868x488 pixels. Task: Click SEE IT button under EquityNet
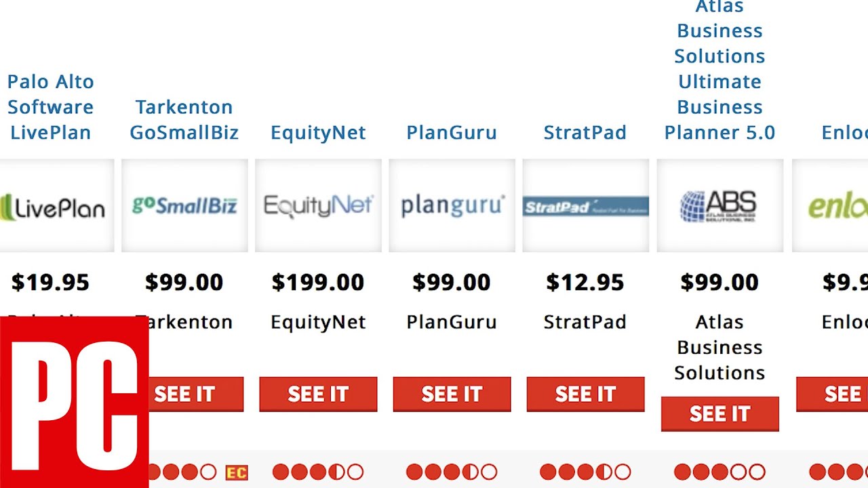click(318, 394)
